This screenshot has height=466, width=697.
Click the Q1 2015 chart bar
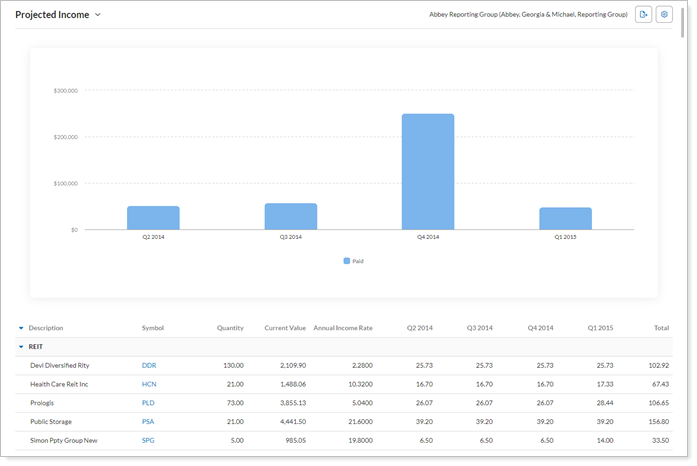[565, 218]
